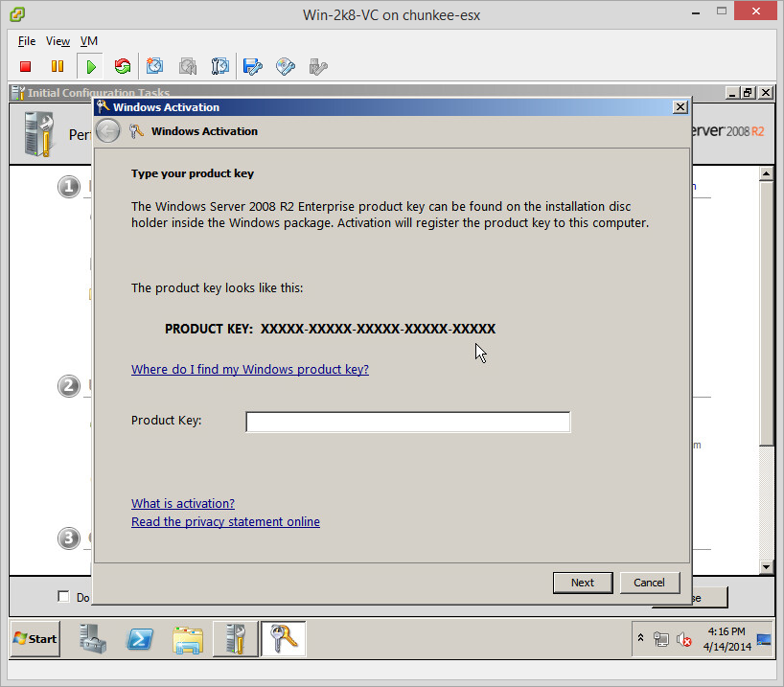The width and height of the screenshot is (784, 687).
Task: Open Windows Explorer from the taskbar
Action: pyautogui.click(x=188, y=638)
